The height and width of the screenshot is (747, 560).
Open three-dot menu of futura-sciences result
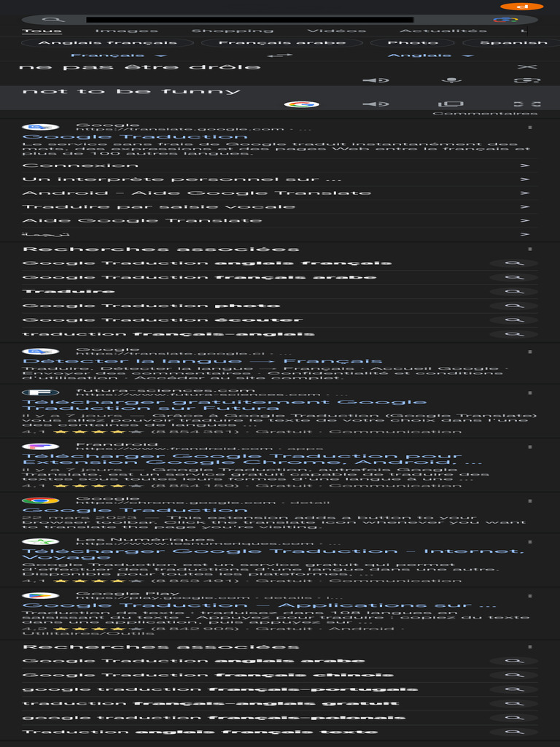click(x=530, y=393)
